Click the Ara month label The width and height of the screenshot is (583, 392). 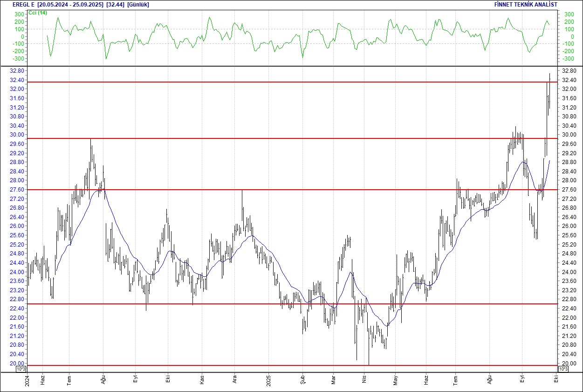coord(234,379)
